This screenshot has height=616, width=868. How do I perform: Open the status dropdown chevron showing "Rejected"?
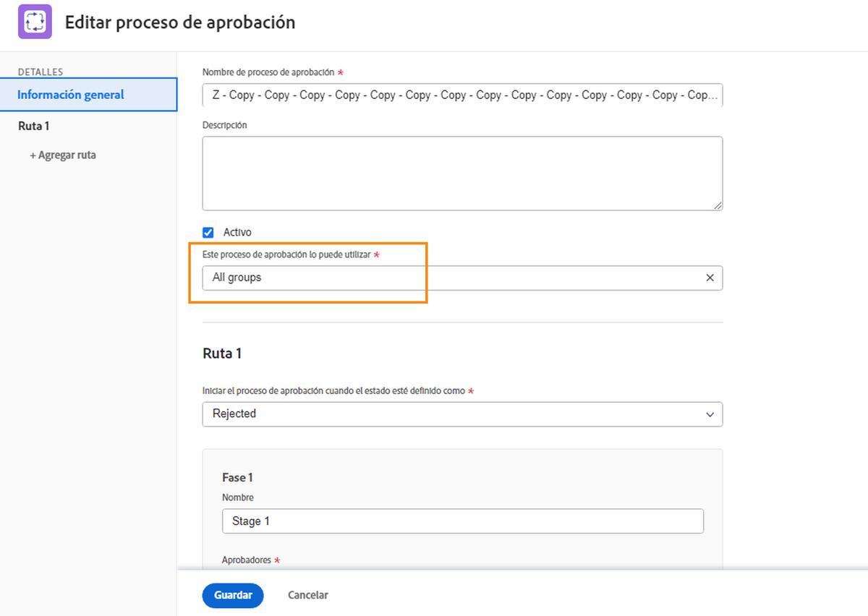pos(711,414)
